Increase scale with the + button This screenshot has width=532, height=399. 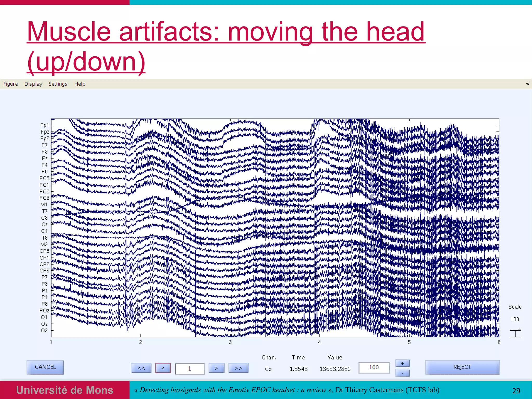tap(402, 363)
